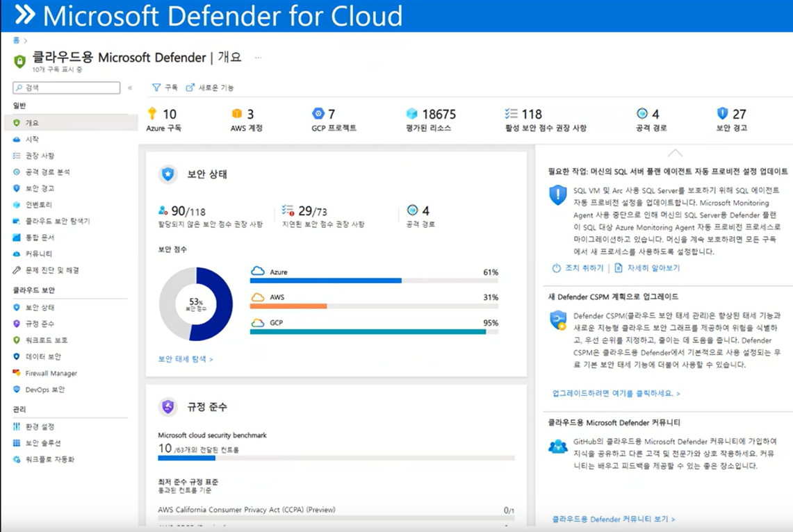Click the 18675 assessed resources count
Image resolution: width=793 pixels, height=532 pixels.
tap(439, 114)
